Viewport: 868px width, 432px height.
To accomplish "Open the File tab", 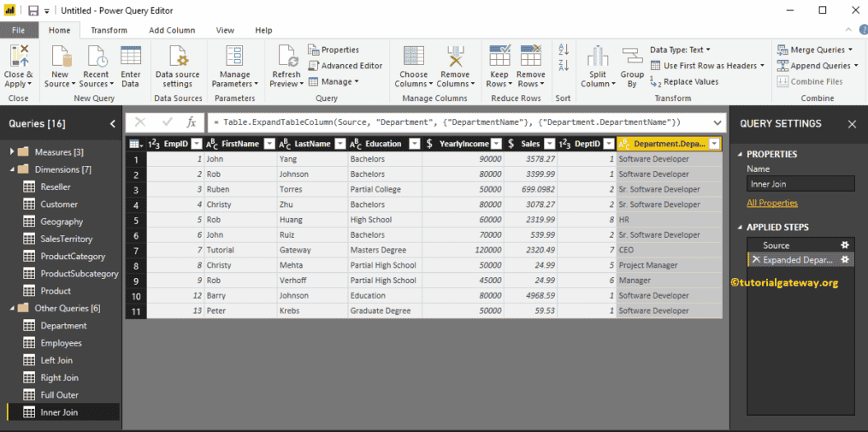I will tap(18, 31).
